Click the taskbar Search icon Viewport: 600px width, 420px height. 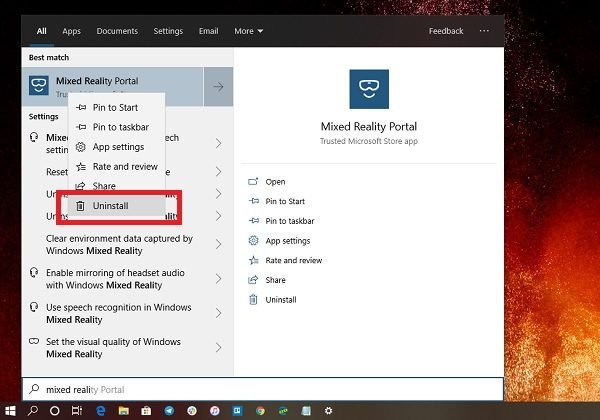pyautogui.click(x=33, y=411)
